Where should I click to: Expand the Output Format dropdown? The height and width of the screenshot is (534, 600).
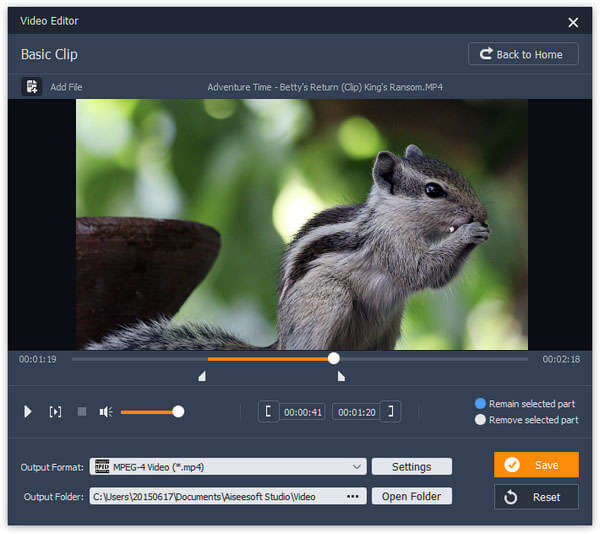358,467
